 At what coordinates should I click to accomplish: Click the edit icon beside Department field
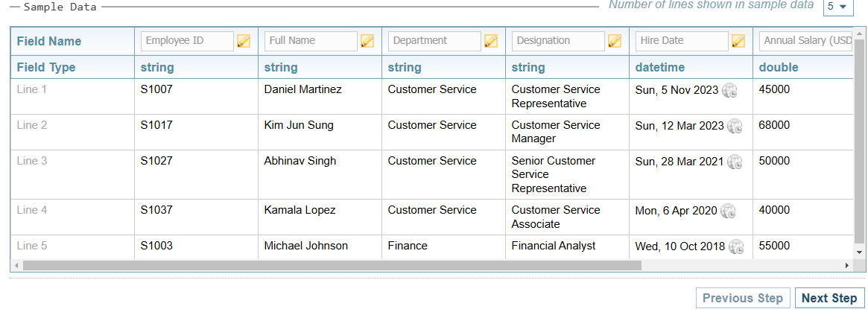491,42
